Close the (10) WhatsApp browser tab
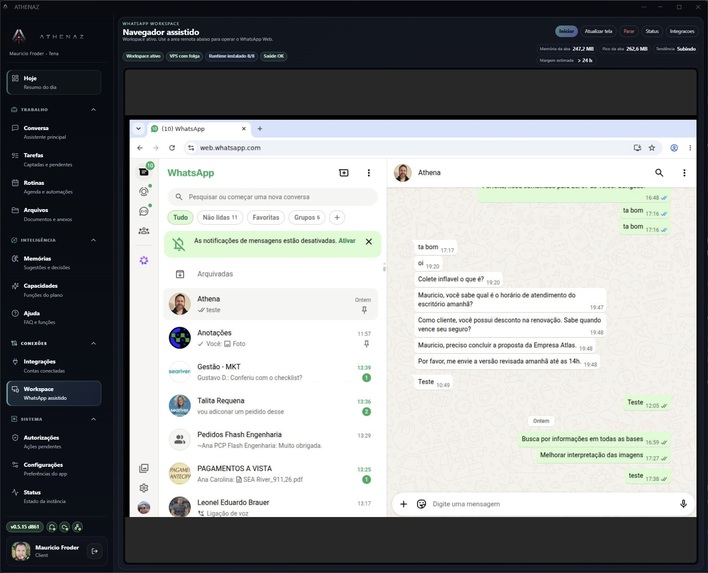The image size is (708, 573). tap(244, 129)
